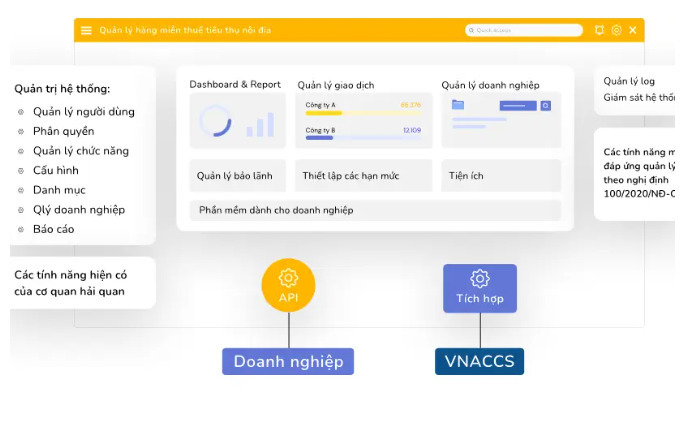This screenshot has width=682, height=422.
Task: Click the donut chart in Dashboard & Report
Action: tap(215, 121)
